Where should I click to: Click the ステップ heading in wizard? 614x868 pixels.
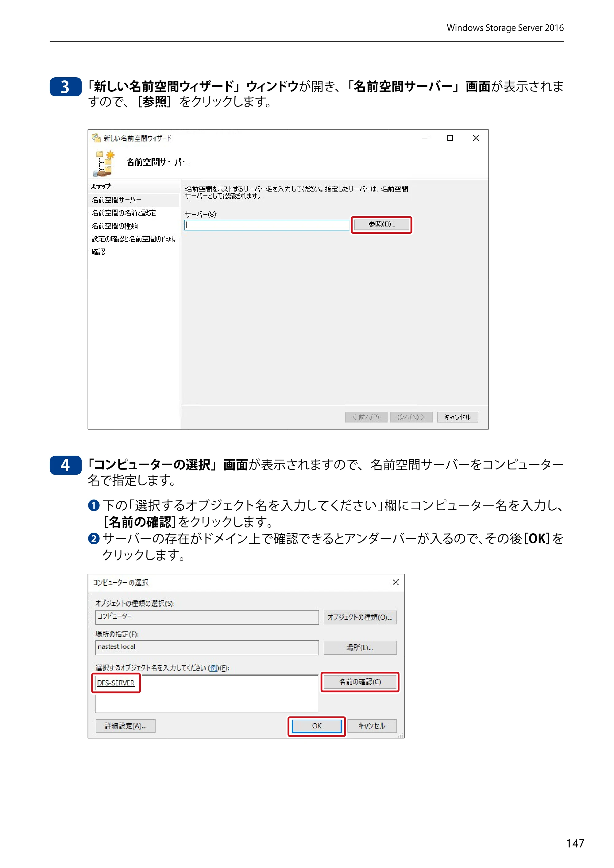click(101, 186)
